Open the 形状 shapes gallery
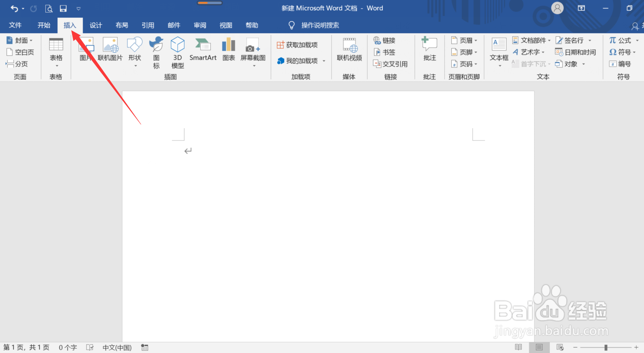This screenshot has height=353, width=644. 135,52
